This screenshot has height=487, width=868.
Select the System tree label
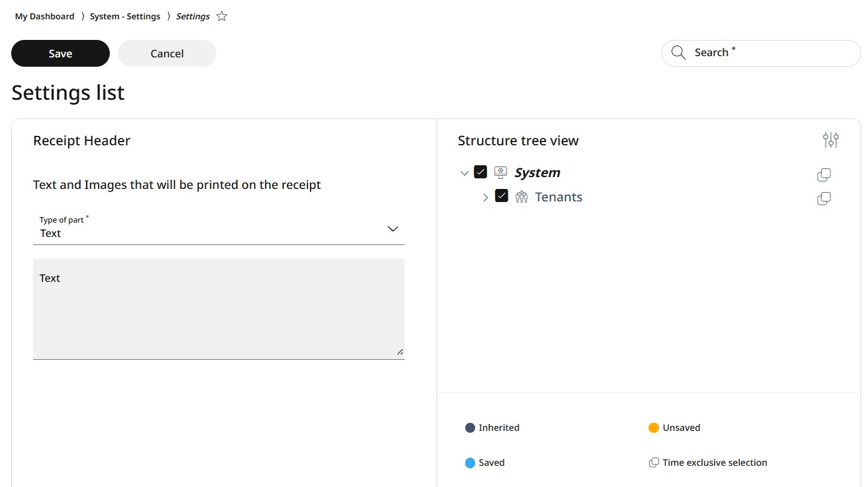pyautogui.click(x=537, y=173)
